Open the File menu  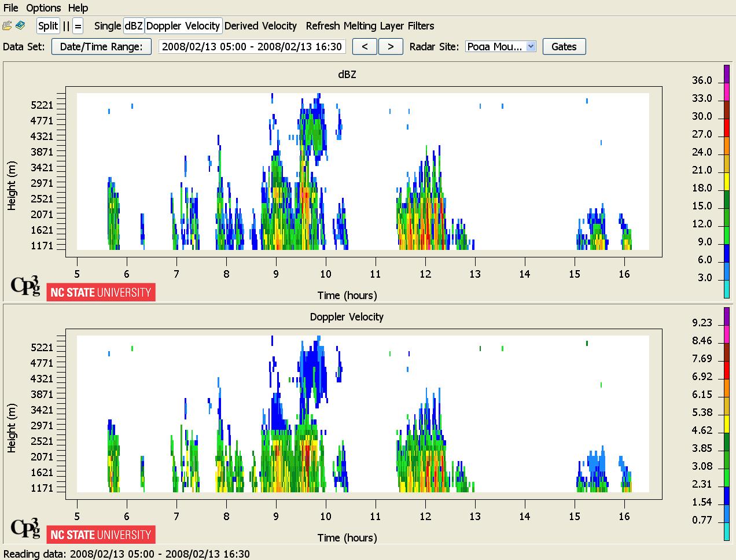[11, 8]
